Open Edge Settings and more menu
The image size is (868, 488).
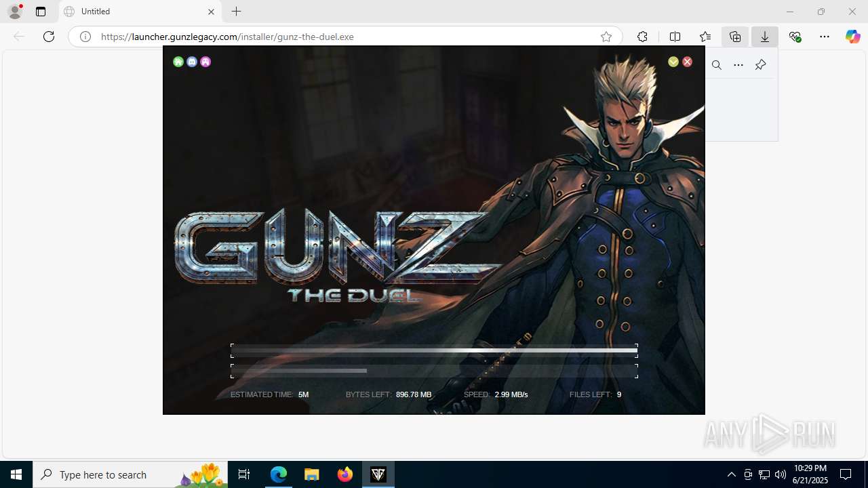tap(825, 37)
